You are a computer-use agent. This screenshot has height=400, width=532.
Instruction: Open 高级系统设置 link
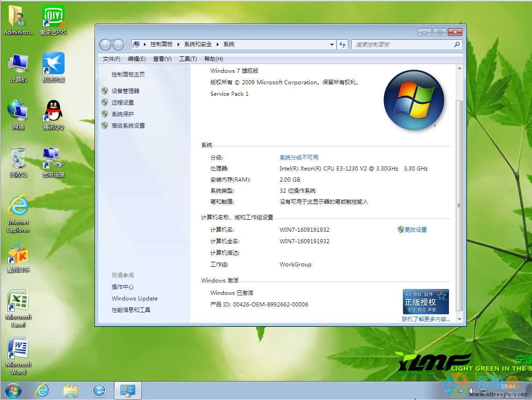pyautogui.click(x=128, y=125)
